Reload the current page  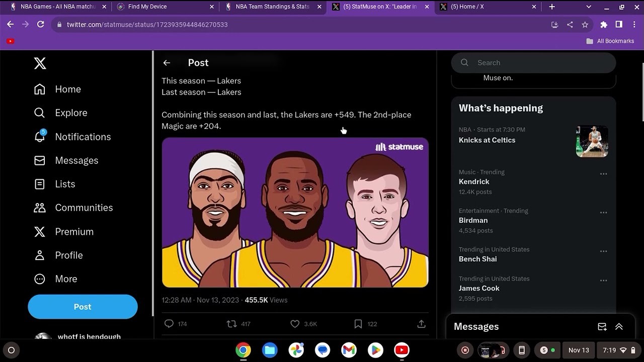[41, 24]
